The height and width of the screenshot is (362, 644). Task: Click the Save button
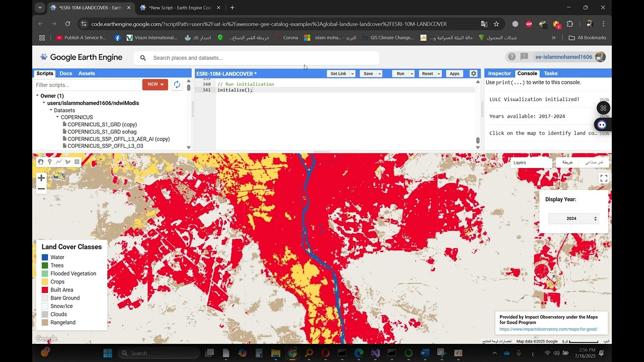pos(368,73)
